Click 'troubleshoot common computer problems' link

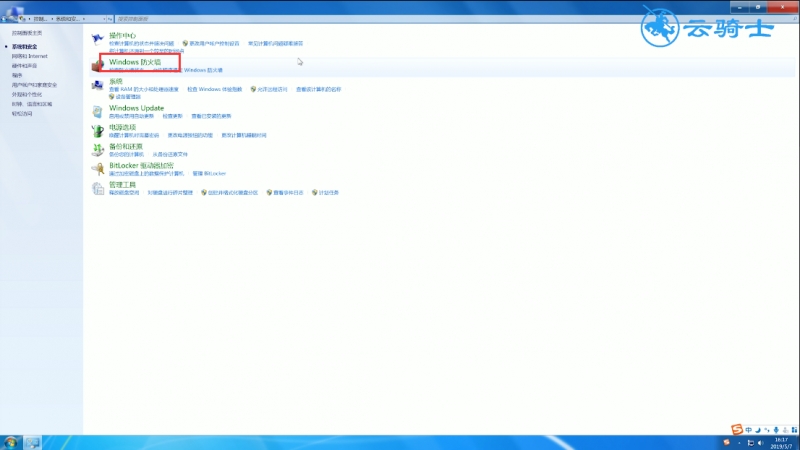[276, 43]
